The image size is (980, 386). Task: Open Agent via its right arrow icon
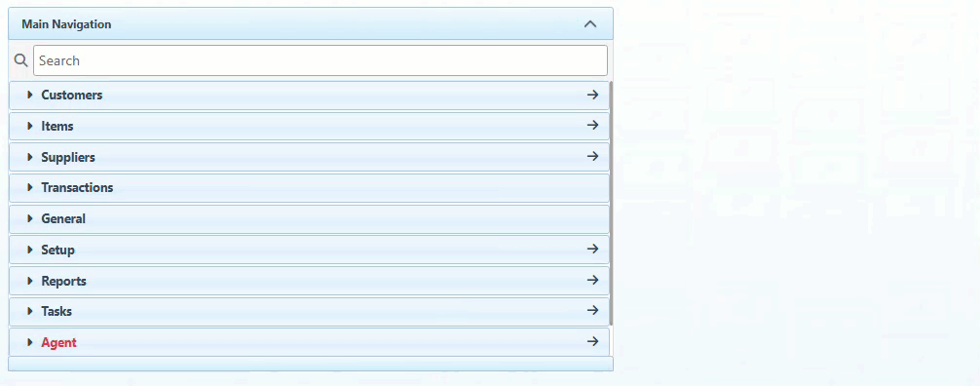point(592,341)
